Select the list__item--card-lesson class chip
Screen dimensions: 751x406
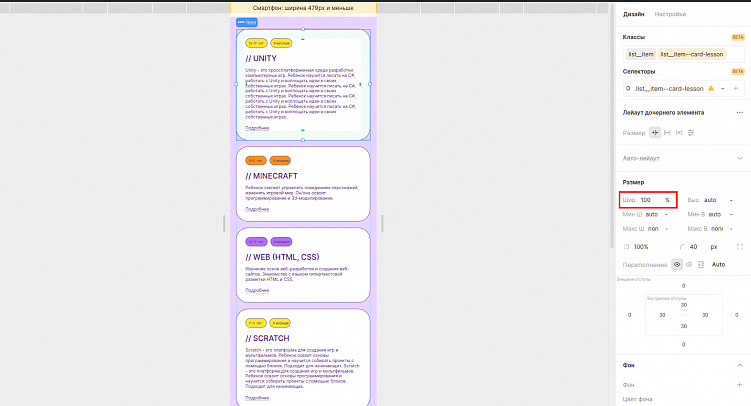pyautogui.click(x=692, y=54)
